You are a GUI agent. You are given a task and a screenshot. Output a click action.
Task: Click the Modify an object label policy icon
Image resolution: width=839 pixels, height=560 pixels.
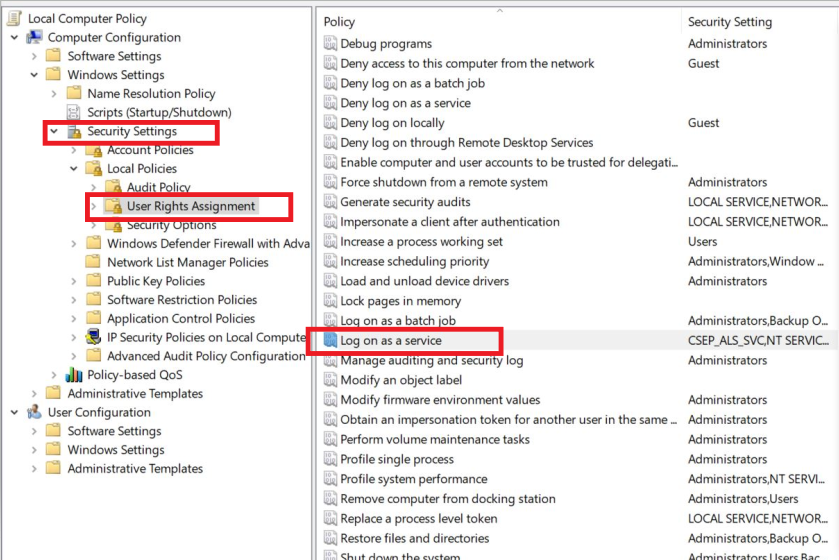330,380
